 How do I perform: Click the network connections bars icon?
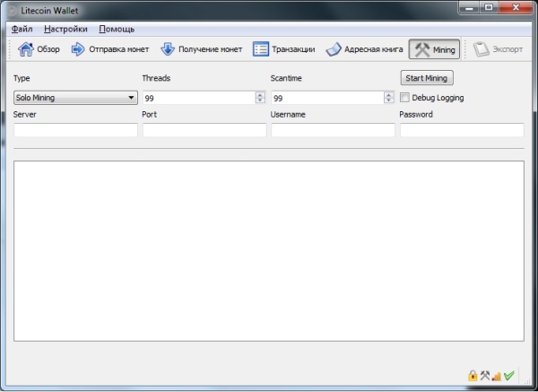point(497,377)
